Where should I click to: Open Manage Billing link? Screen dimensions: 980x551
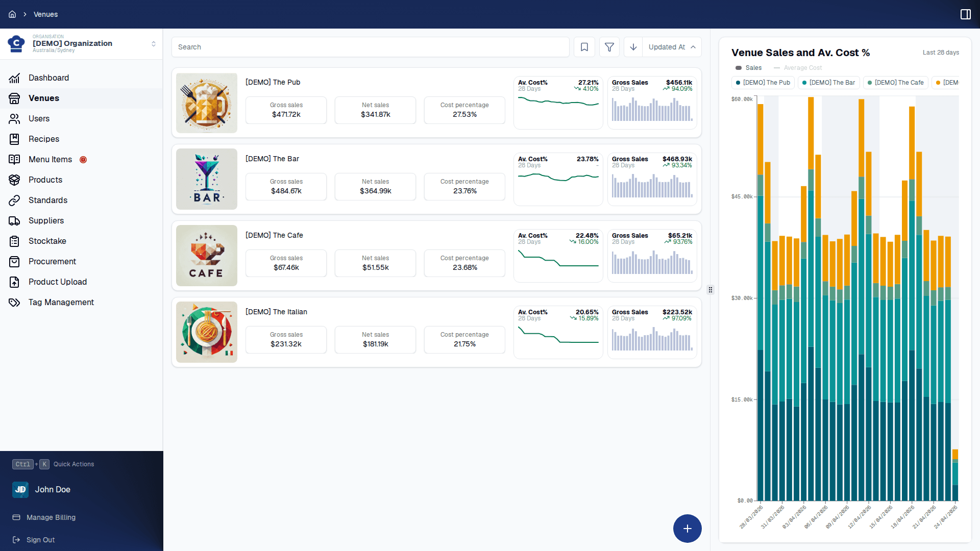point(51,517)
